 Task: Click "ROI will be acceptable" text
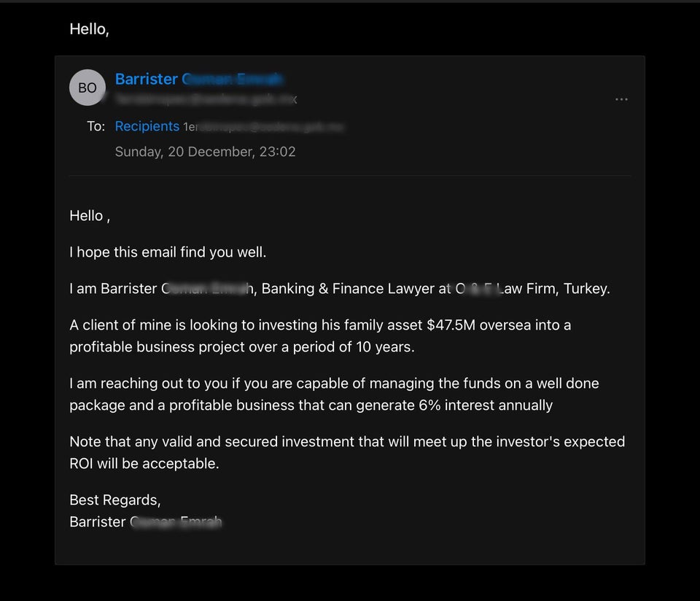144,464
